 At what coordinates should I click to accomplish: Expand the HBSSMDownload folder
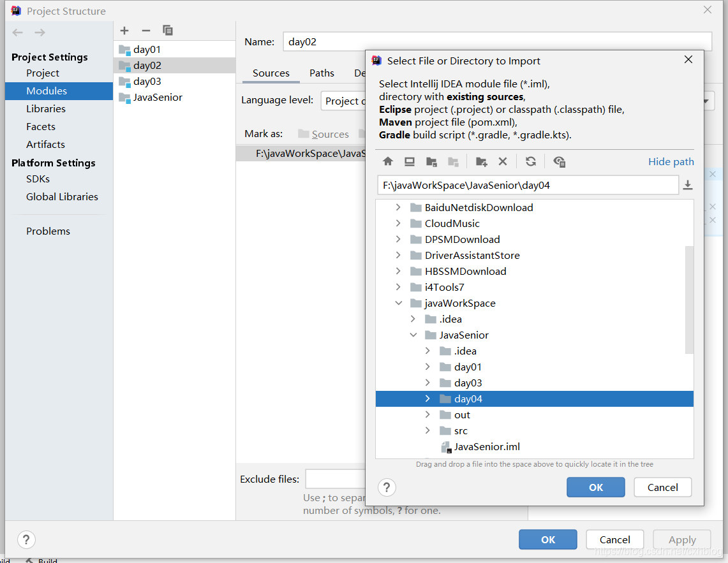tap(398, 271)
